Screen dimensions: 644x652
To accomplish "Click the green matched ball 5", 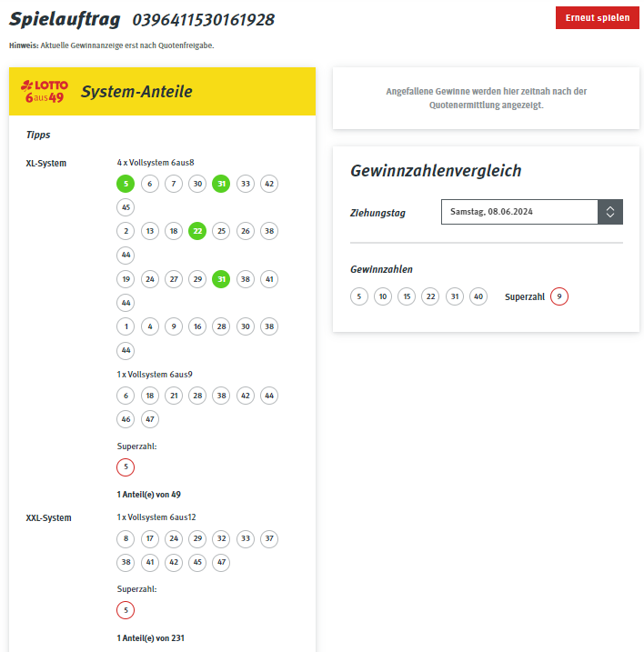I will point(126,184).
